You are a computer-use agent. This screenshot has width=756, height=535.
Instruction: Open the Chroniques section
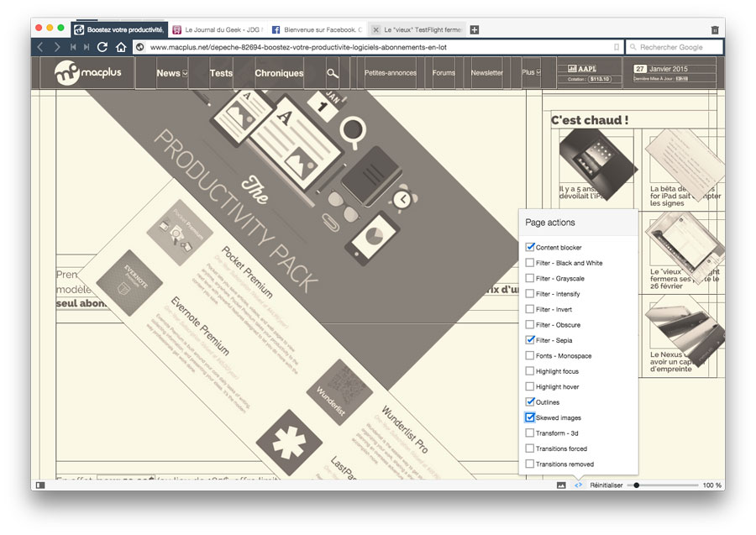coord(279,73)
